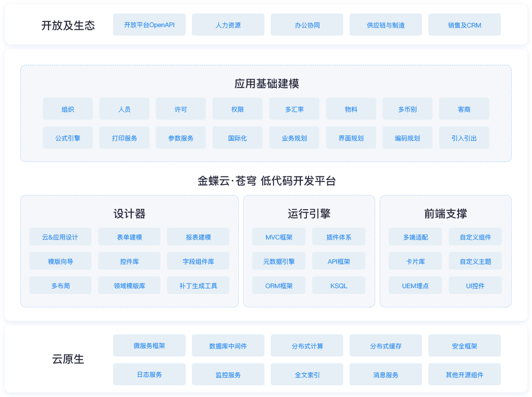Viewport: 532px width, 397px height.
Task: Click the 公式引擎 tile
Action: (x=68, y=137)
